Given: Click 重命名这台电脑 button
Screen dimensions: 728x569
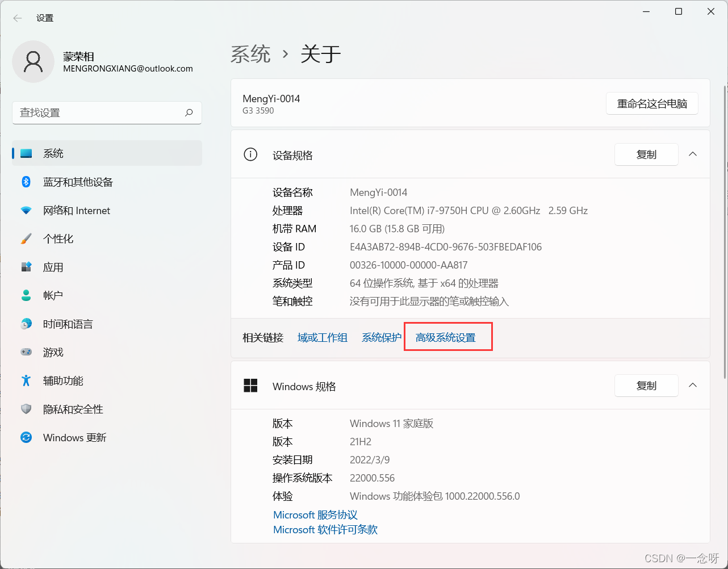Looking at the screenshot, I should point(652,104).
